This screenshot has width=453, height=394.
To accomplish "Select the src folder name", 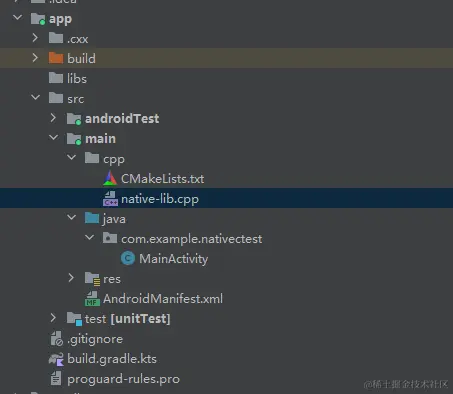I will click(x=76, y=99).
